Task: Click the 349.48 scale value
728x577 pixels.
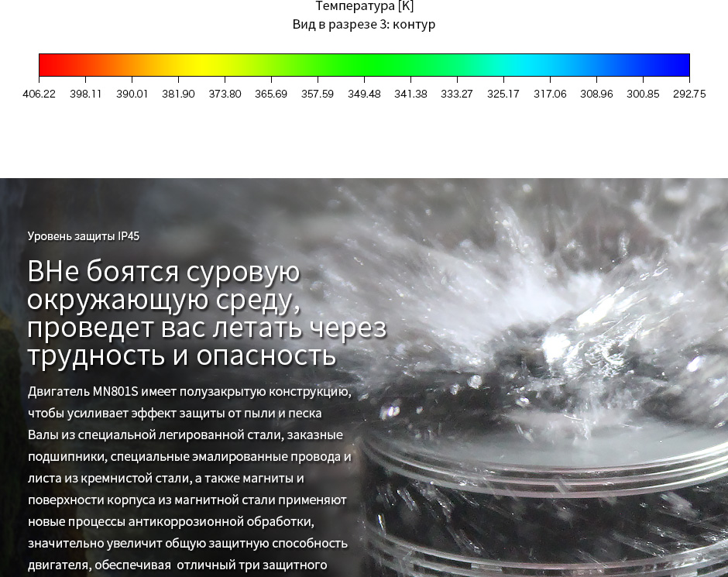Action: (x=364, y=94)
